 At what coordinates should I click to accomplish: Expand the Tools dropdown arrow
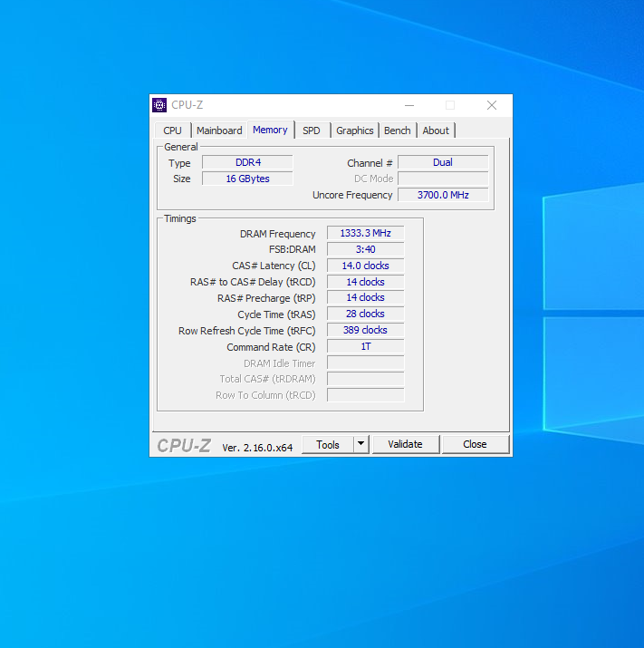[361, 444]
